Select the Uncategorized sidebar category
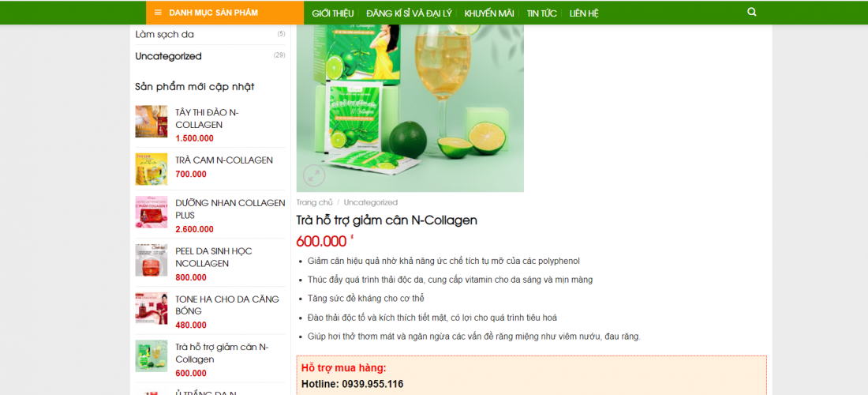This screenshot has width=868, height=395. [168, 56]
